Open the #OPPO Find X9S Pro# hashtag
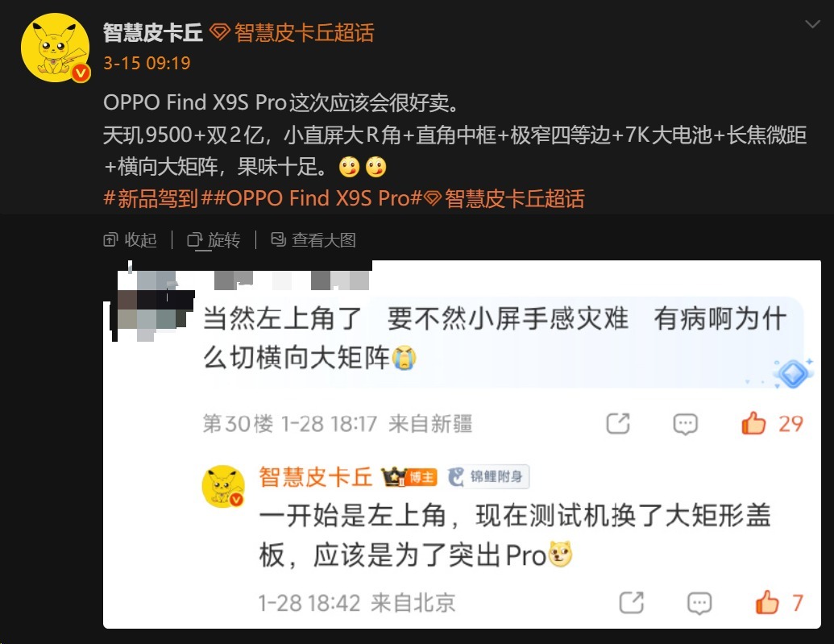This screenshot has width=834, height=644. pos(310,198)
